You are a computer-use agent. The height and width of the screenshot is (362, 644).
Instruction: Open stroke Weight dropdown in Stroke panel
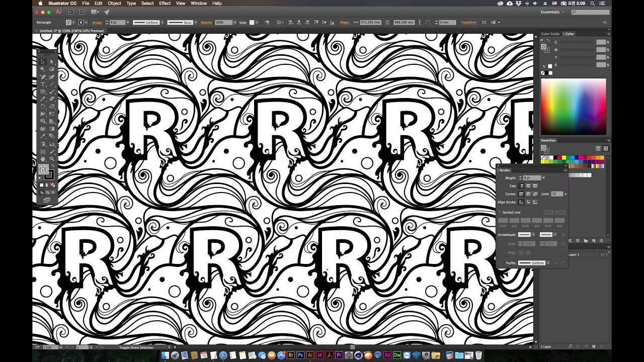(543, 178)
